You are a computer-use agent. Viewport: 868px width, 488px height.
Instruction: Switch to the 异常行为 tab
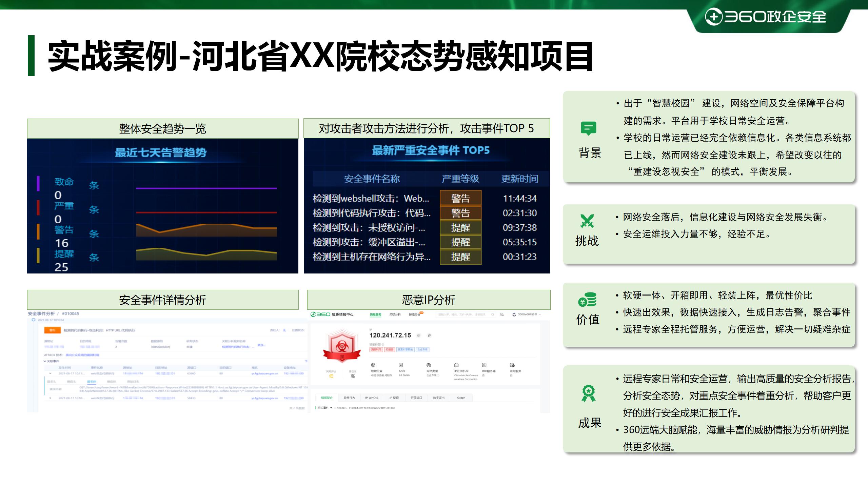349,398
